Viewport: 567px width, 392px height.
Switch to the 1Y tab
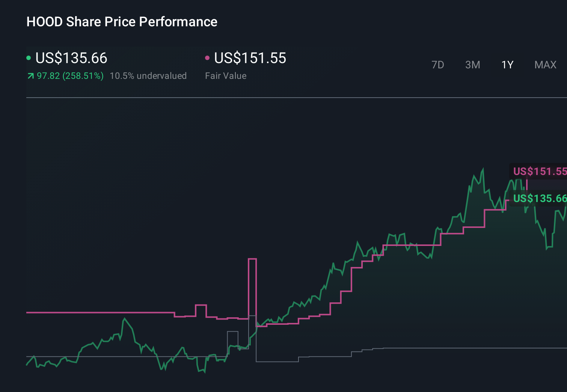coord(507,65)
